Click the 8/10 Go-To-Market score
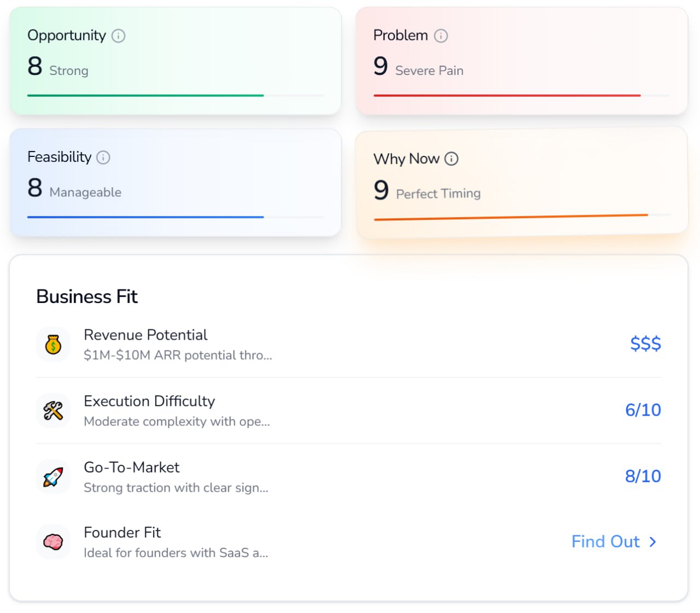This screenshot has height=613, width=700. 643,476
